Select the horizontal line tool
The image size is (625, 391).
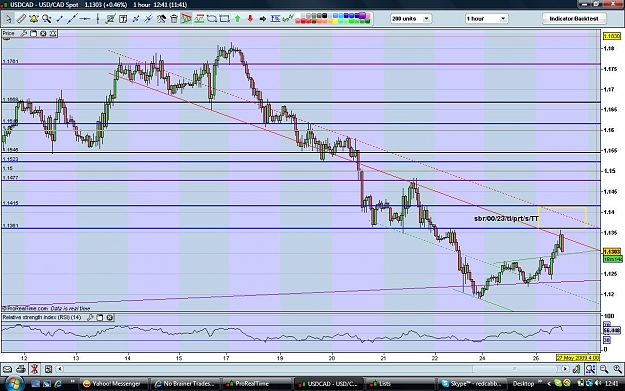tap(85, 19)
